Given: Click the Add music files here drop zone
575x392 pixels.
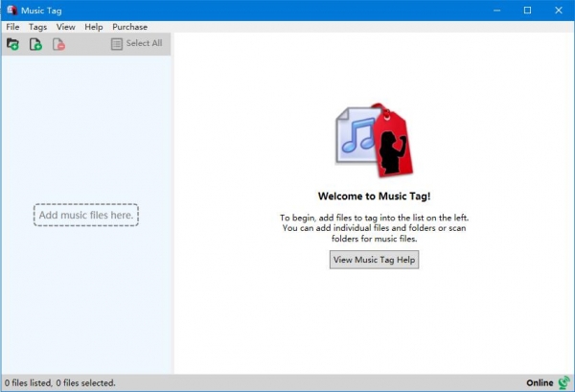Looking at the screenshot, I should click(86, 215).
